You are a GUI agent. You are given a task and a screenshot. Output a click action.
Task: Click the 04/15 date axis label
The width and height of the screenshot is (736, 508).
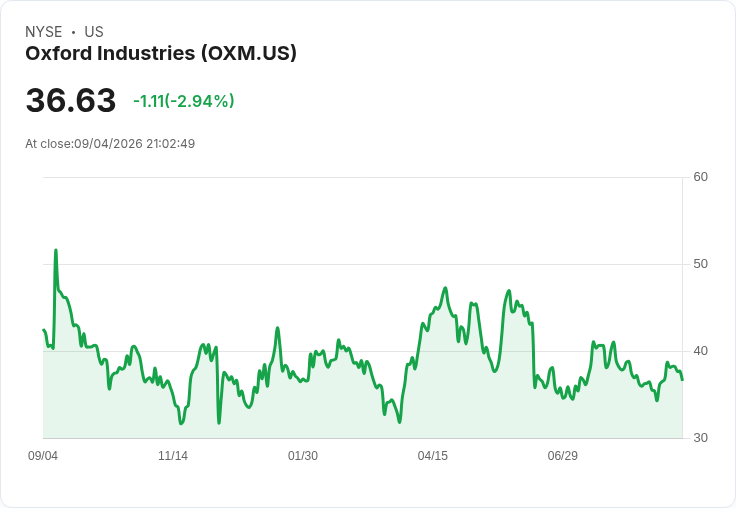click(x=432, y=456)
